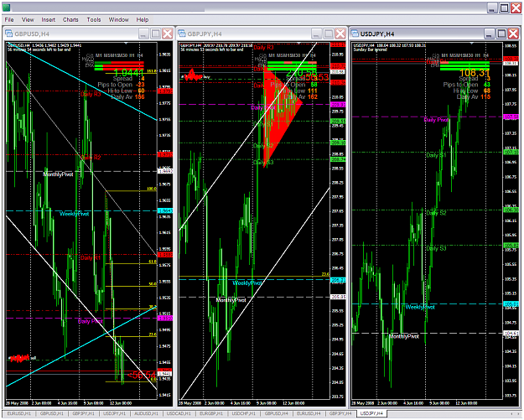
Task: Maximize the USDJPY,H4 chart window
Action: tap(501, 34)
